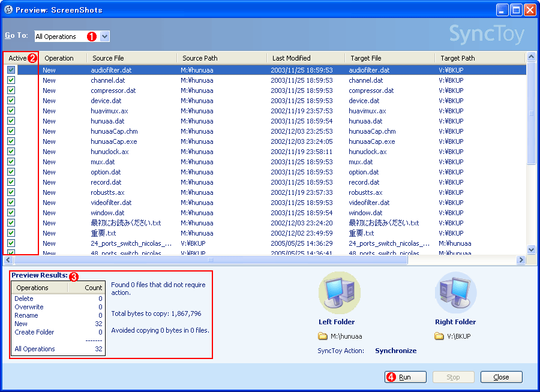Click the Count header in Preview Results
Screen dimensions: 540x392
click(x=86, y=288)
